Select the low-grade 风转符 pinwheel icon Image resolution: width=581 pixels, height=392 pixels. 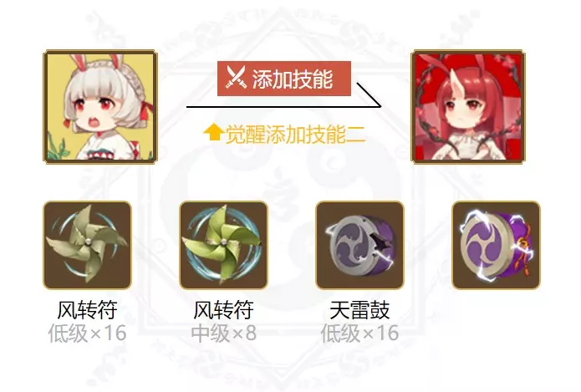(x=88, y=245)
